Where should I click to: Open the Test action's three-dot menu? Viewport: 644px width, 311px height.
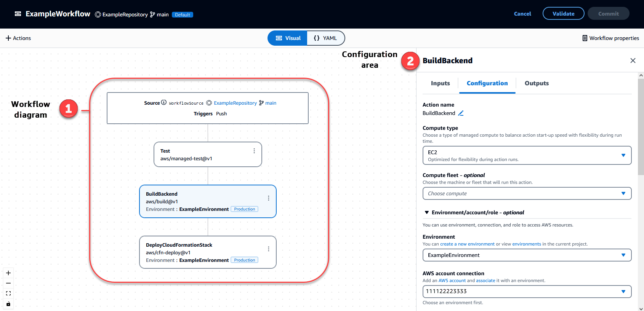point(254,151)
